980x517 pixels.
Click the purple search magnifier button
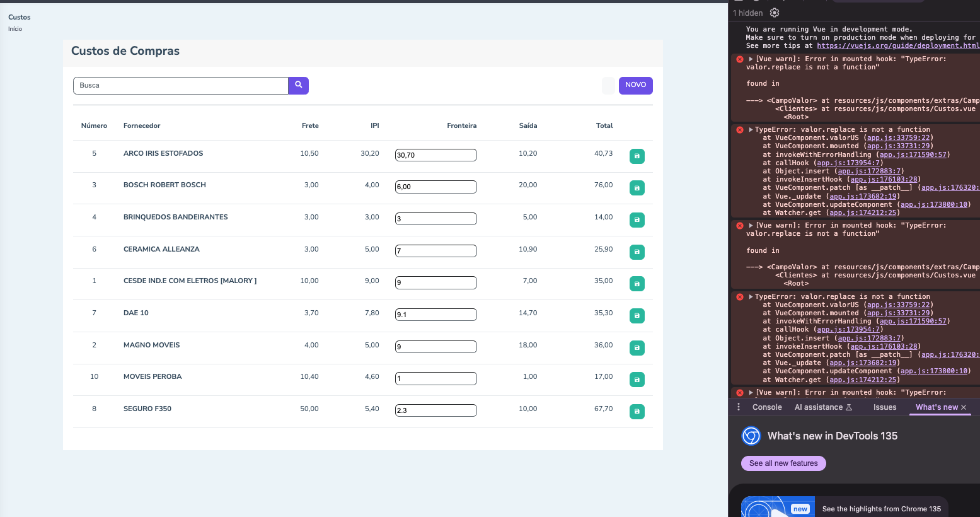(x=298, y=85)
